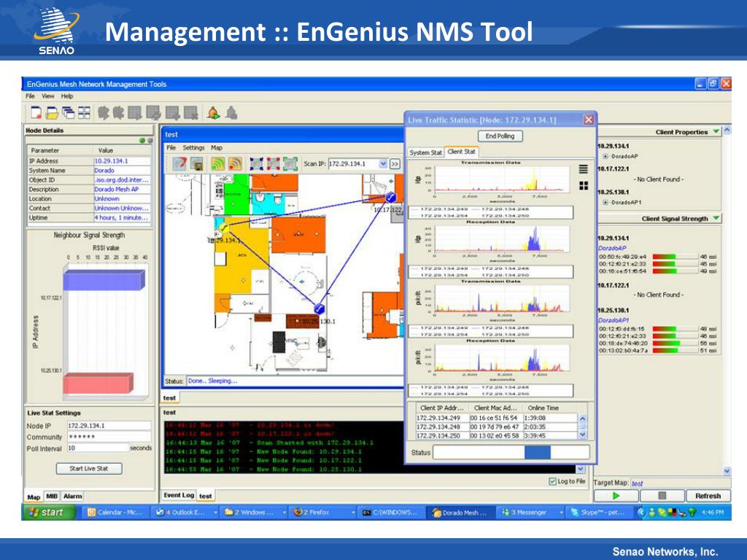
Task: Click the Community password field
Action: (109, 437)
